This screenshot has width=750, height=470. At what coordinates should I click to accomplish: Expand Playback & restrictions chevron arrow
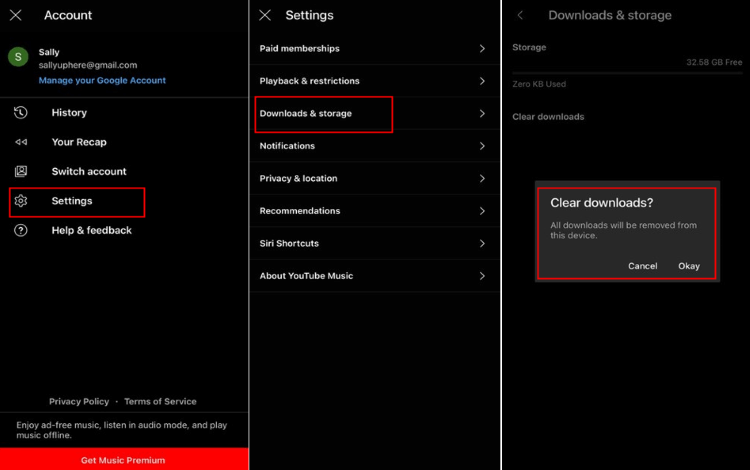pyautogui.click(x=482, y=81)
